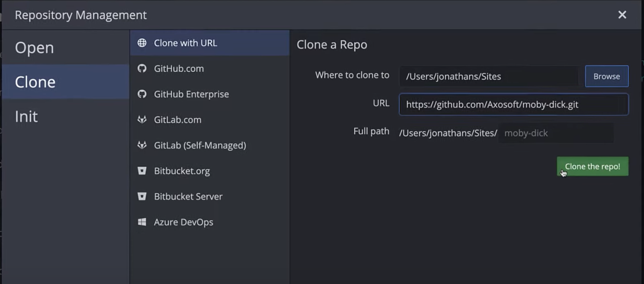Select the GitHub.com label

click(x=179, y=68)
